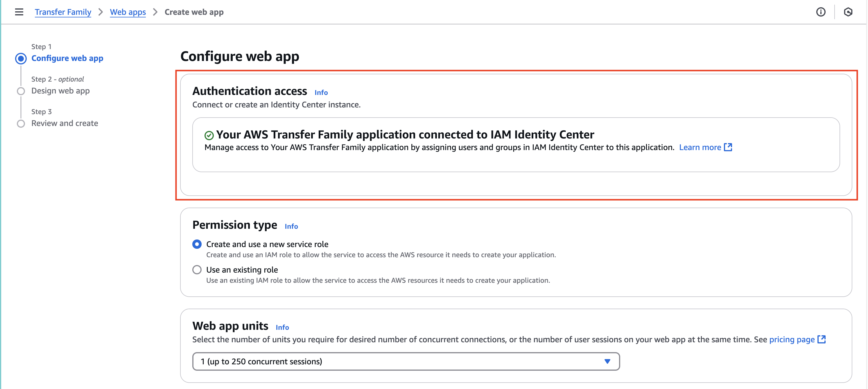This screenshot has width=868, height=389.
Task: Go to Transfer Family breadcrumb
Action: (x=63, y=12)
